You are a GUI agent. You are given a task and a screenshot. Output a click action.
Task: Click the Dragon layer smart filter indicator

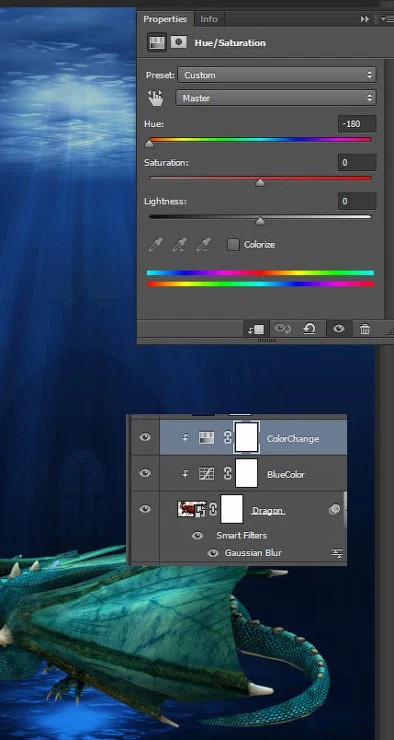(334, 509)
